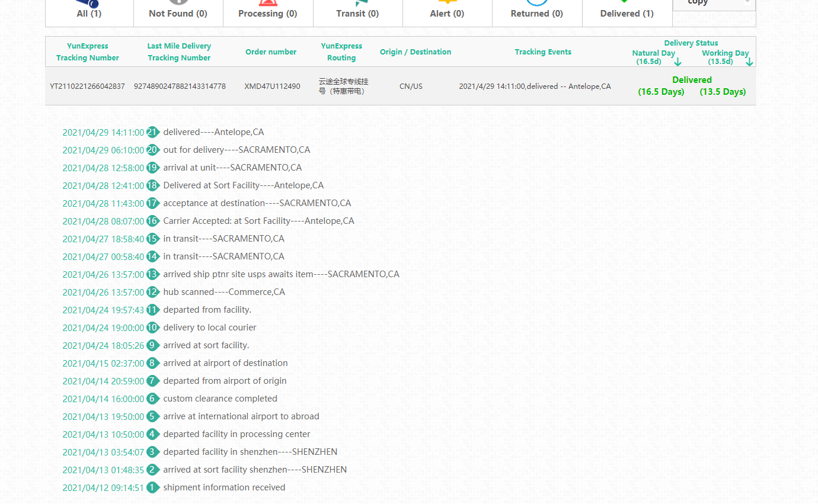This screenshot has height=504, width=818.
Task: Select the Alert (0) status tab
Action: coord(447,13)
